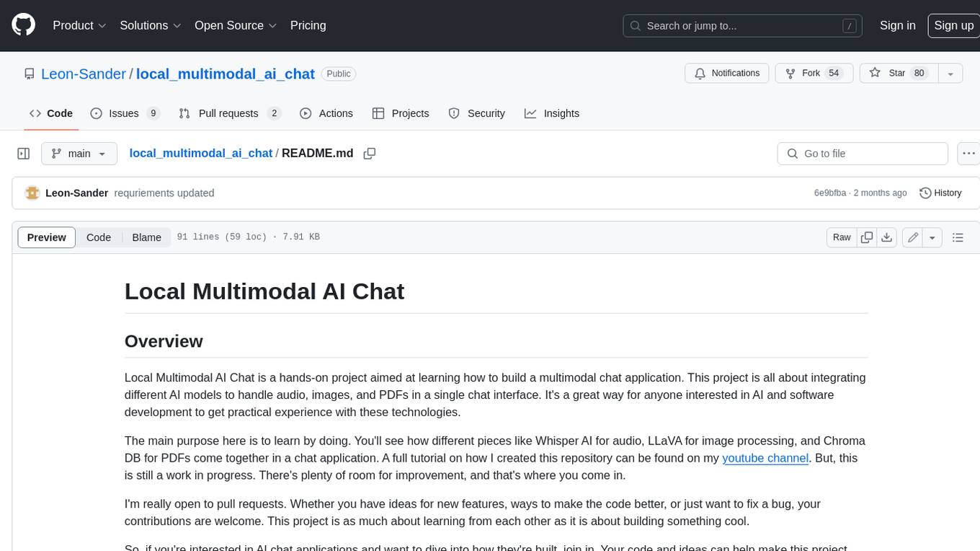
Task: Click the GitHub logo icon
Action: pos(23,25)
